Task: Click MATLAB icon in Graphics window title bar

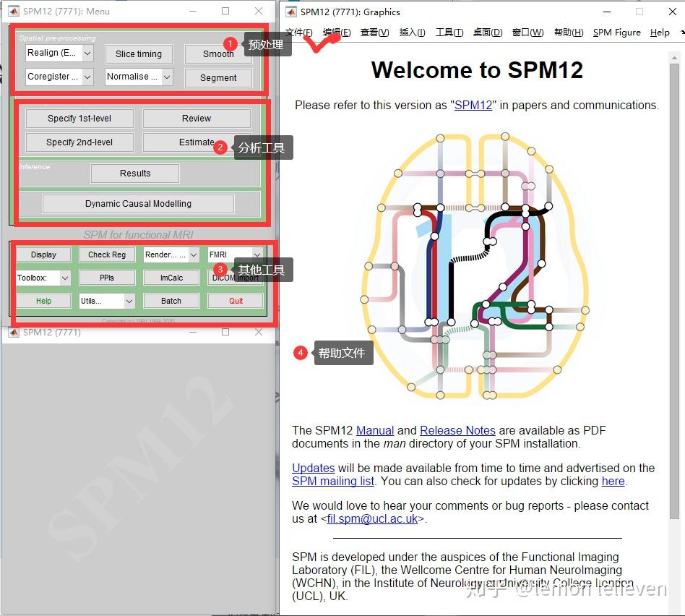Action: click(x=291, y=12)
